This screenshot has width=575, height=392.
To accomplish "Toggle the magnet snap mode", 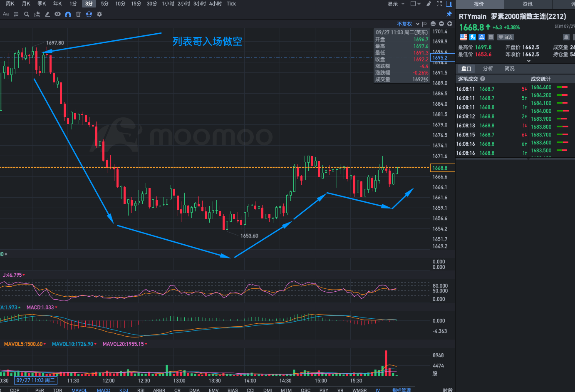I will tap(68, 14).
